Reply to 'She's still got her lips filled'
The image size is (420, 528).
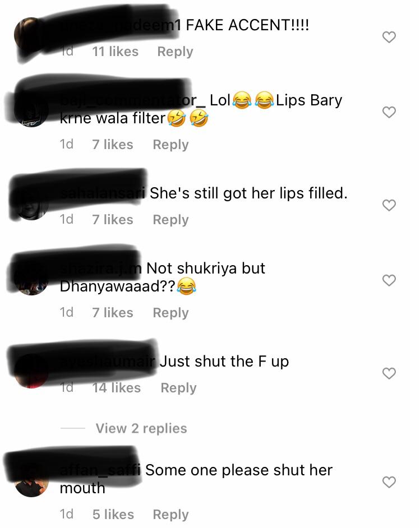click(x=170, y=220)
